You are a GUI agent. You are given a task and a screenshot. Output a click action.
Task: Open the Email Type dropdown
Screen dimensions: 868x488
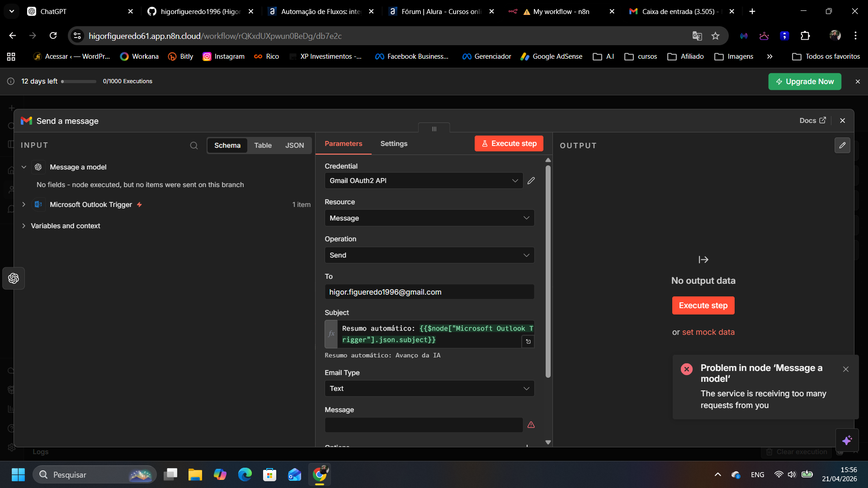click(x=429, y=389)
